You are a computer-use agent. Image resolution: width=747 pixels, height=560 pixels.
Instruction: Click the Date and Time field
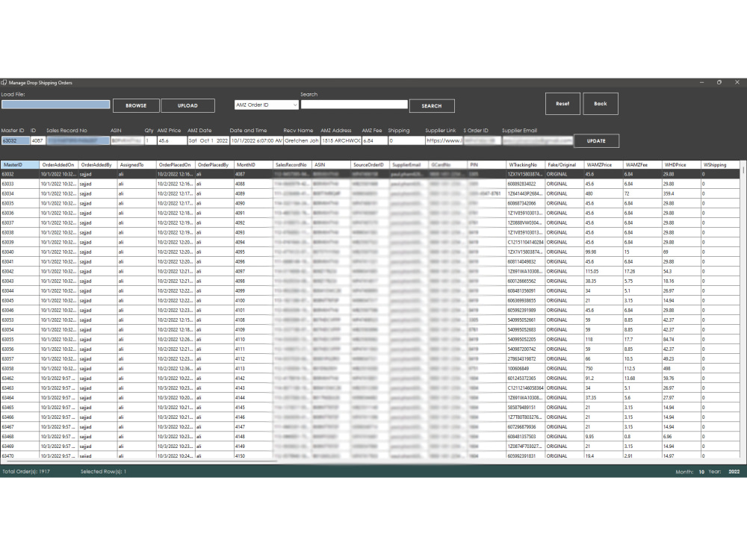click(257, 140)
